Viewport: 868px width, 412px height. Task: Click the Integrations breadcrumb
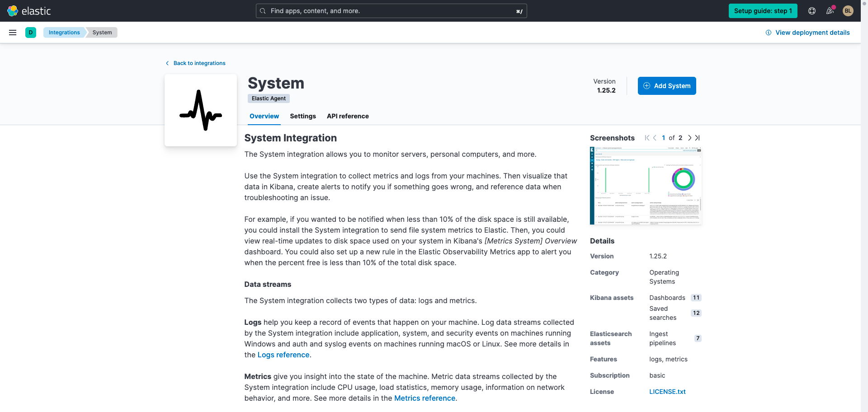pyautogui.click(x=64, y=33)
